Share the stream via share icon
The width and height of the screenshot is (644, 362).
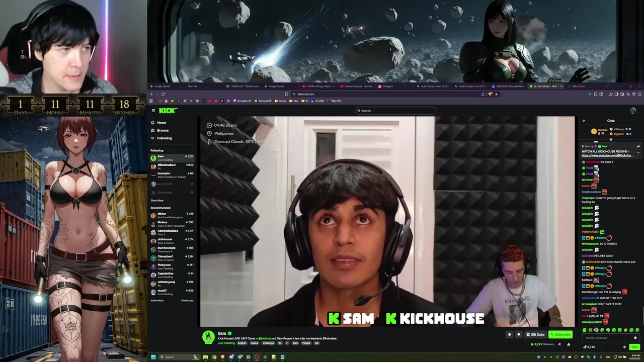pyautogui.click(x=558, y=344)
